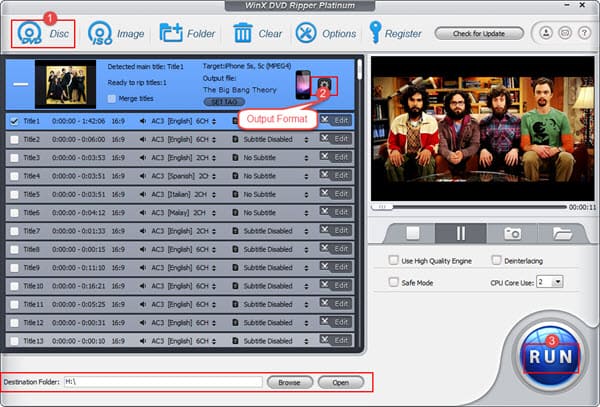
Task: Open the Options settings
Action: [326, 34]
